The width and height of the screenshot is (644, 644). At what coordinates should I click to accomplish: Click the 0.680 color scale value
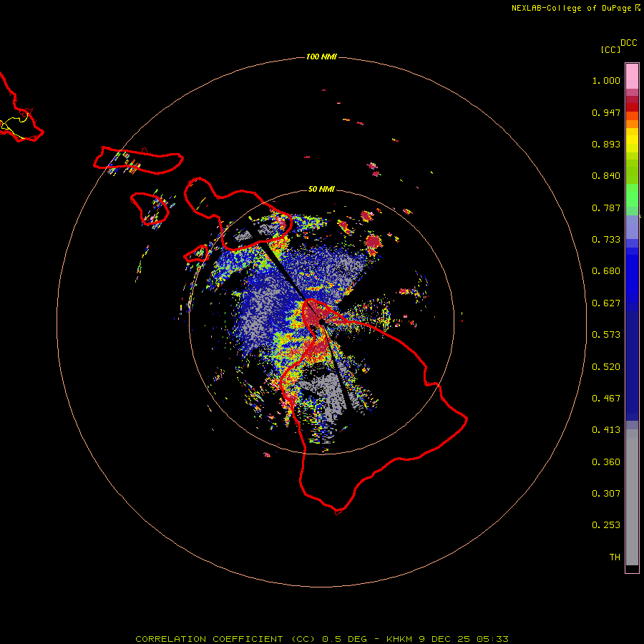click(606, 271)
